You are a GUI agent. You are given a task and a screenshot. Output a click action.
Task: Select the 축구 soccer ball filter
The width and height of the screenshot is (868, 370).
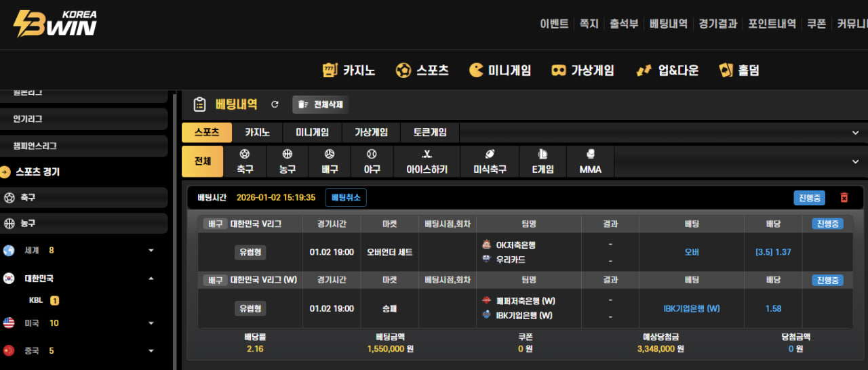tap(245, 161)
